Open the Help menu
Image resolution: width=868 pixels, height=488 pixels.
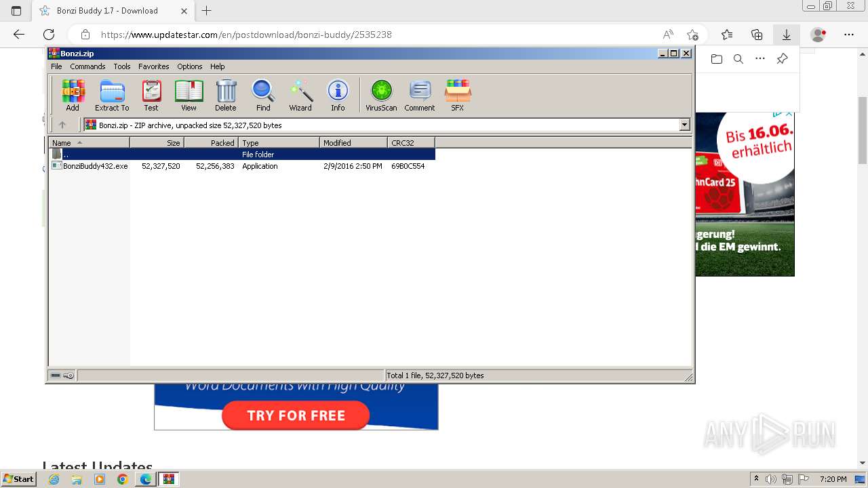click(217, 66)
